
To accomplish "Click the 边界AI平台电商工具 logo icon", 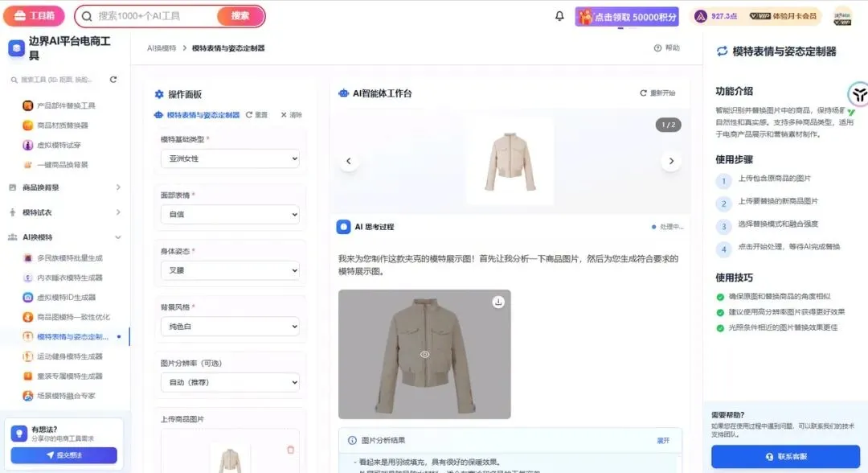I will point(16,48).
